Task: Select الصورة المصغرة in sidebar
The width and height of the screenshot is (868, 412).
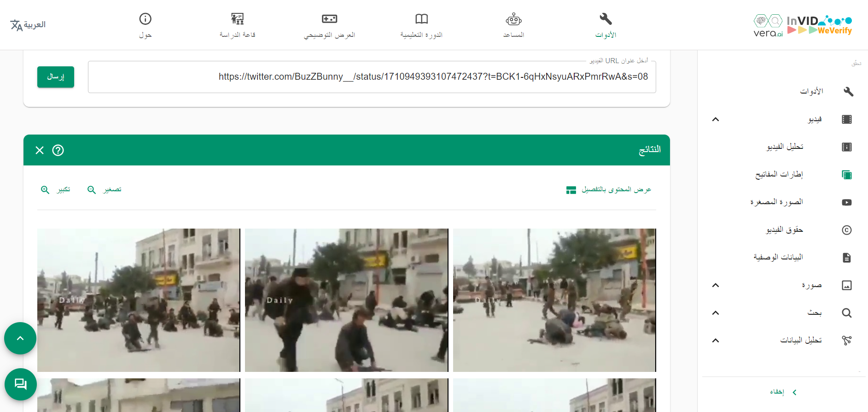Action: 776,202
